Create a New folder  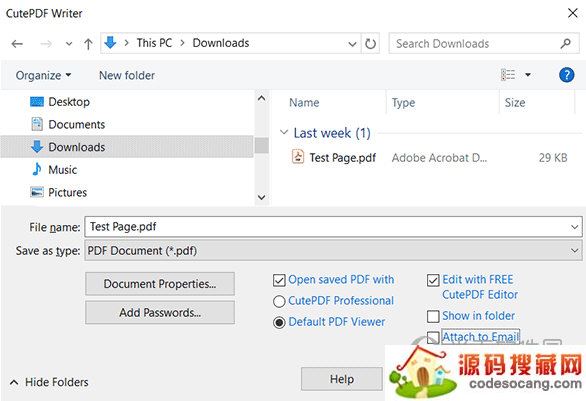(127, 75)
